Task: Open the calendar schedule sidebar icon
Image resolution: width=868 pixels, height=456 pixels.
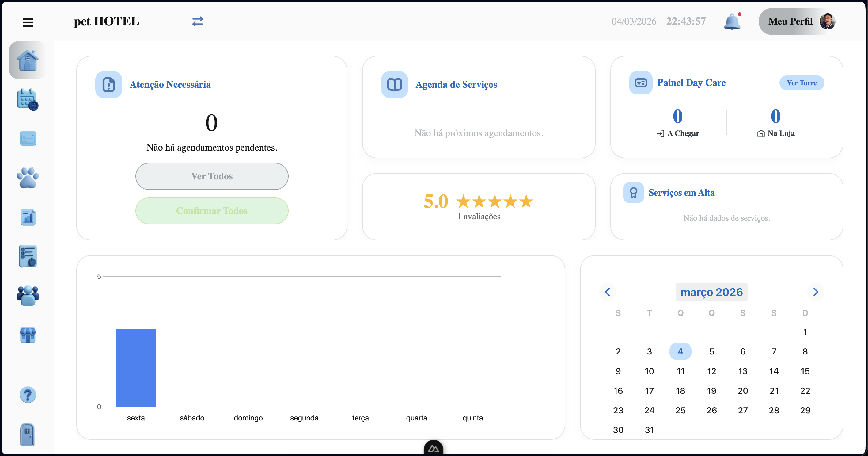Action: click(28, 99)
